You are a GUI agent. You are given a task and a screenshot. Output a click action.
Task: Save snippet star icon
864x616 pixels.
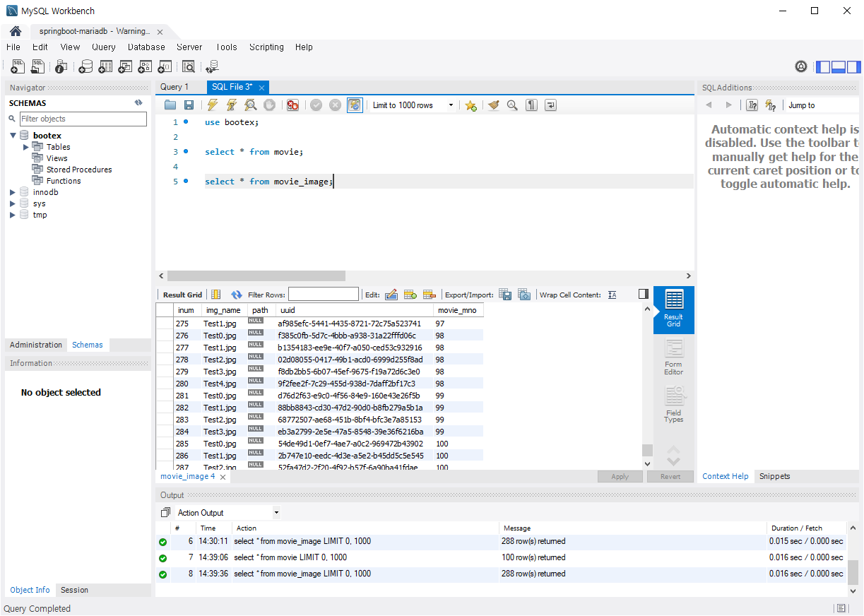(x=471, y=105)
